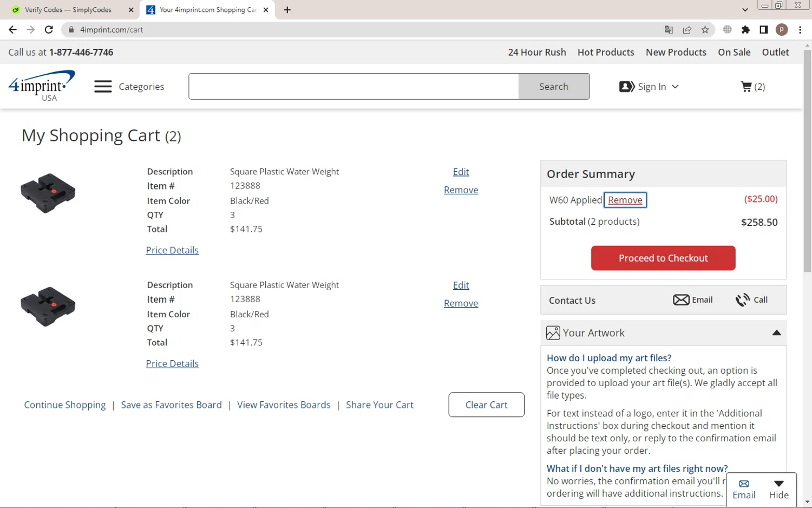Click the Sign In account icon
The image size is (812, 508).
pos(627,87)
